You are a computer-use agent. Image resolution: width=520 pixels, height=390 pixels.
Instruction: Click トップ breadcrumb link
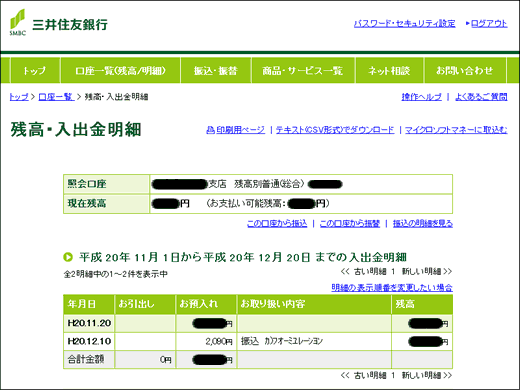(x=19, y=97)
